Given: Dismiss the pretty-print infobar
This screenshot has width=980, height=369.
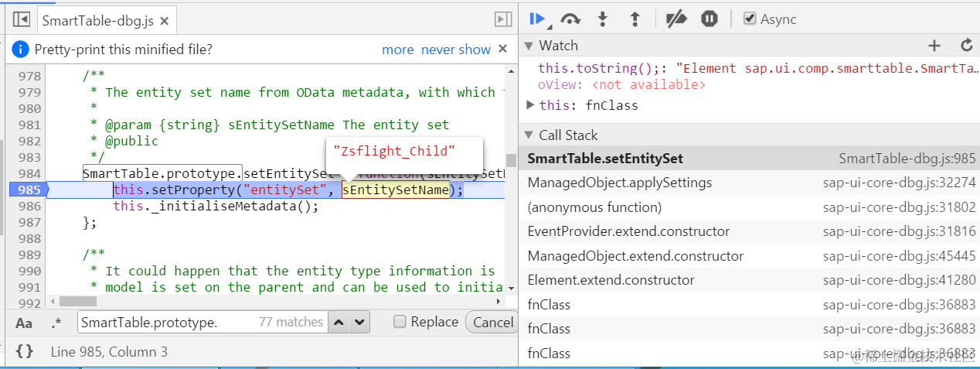Looking at the screenshot, I should (x=502, y=49).
